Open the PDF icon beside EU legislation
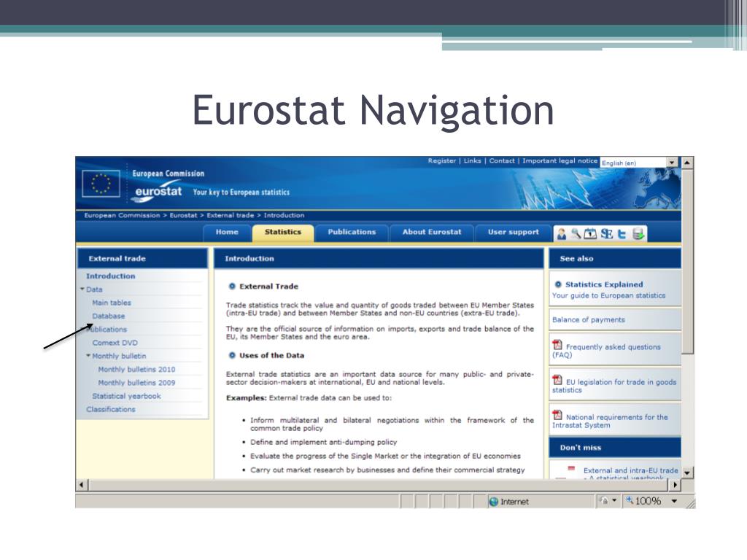 557,380
